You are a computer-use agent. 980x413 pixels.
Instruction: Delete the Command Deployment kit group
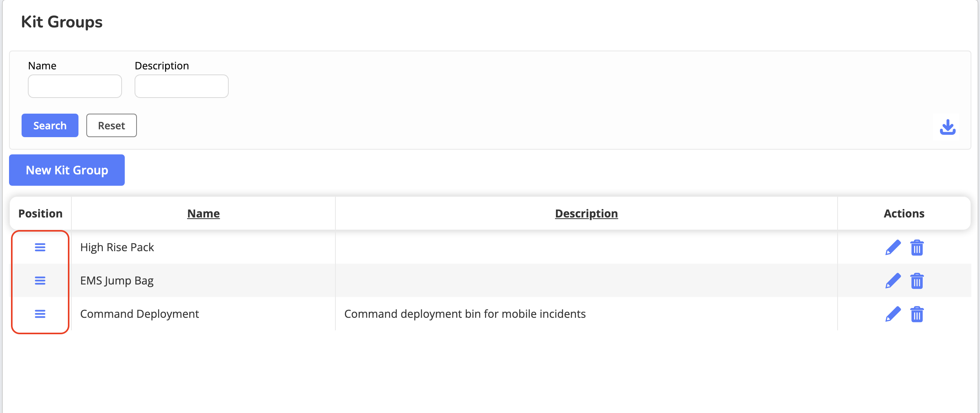pos(917,314)
